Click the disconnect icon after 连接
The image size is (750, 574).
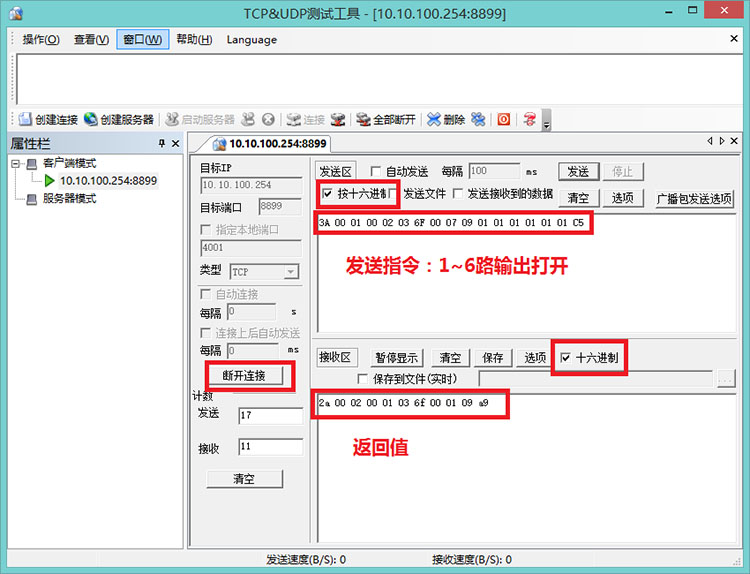(338, 119)
